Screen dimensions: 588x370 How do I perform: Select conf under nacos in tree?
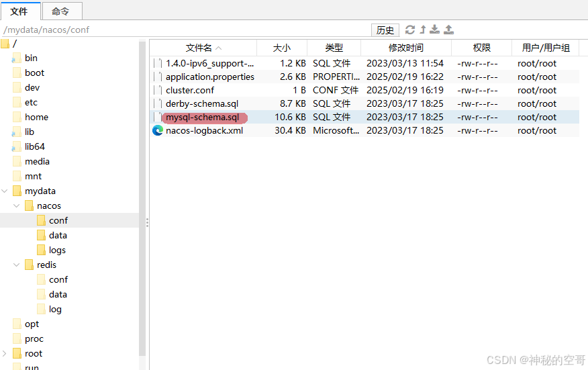pos(58,220)
